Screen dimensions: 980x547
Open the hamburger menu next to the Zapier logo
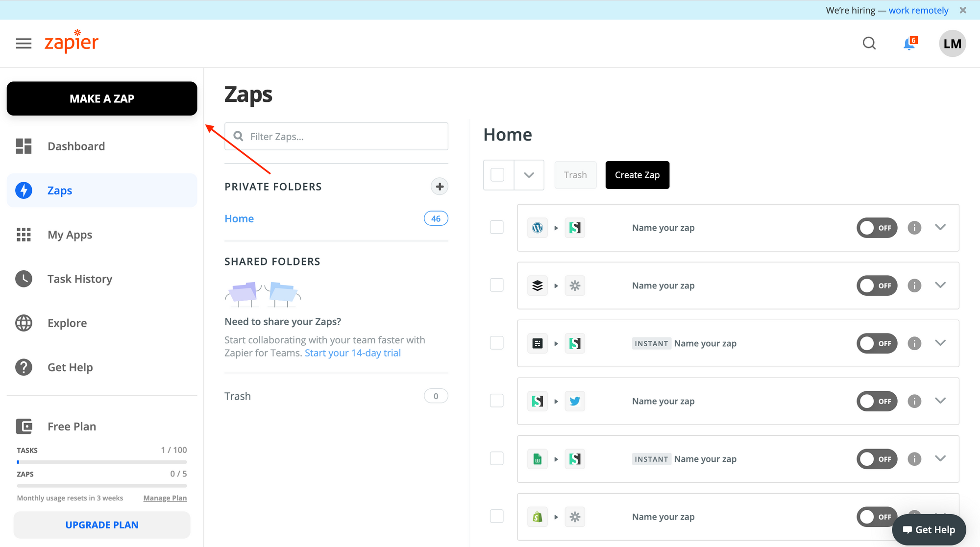(23, 43)
